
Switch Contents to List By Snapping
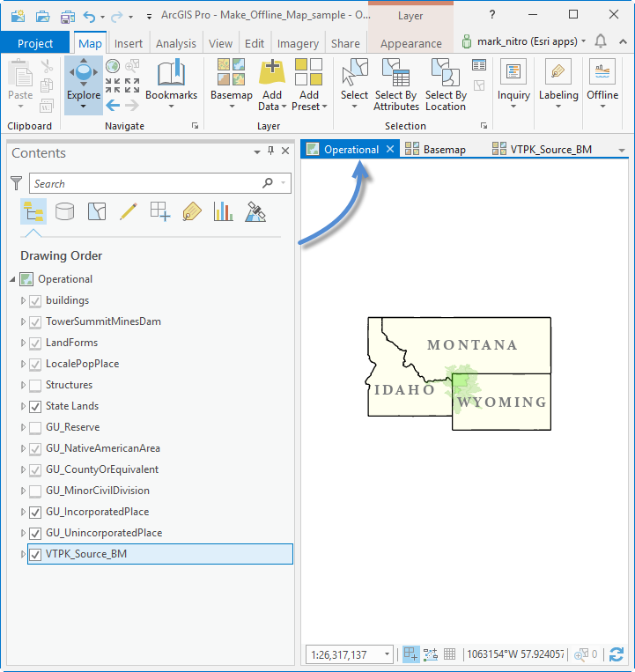click(159, 211)
